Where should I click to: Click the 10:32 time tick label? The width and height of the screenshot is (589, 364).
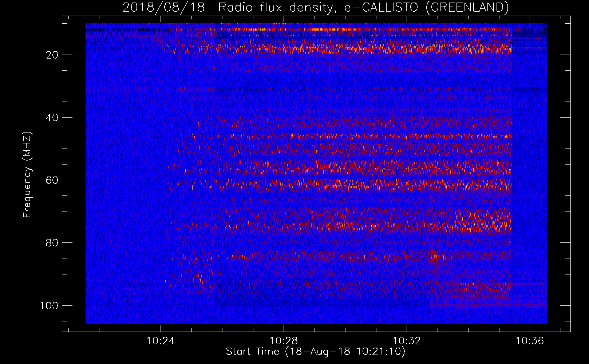(407, 341)
